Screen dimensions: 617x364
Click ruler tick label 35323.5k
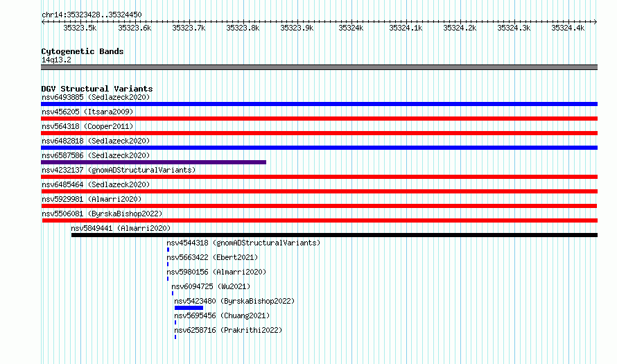coord(80,28)
